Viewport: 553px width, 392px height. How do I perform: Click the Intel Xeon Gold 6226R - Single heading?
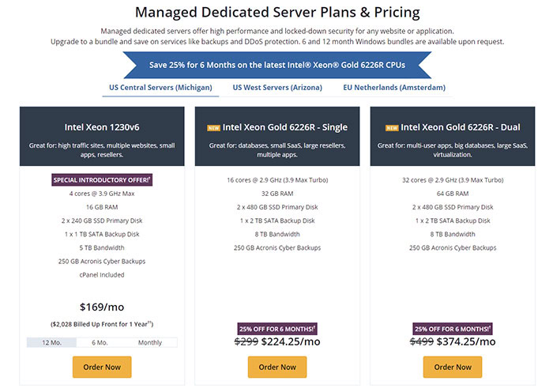coord(284,126)
